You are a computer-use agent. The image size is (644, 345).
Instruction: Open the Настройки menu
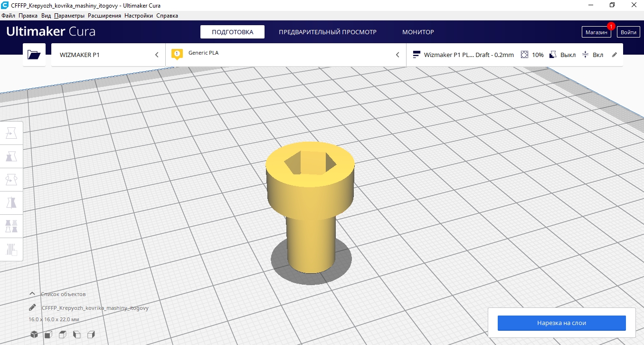pos(139,16)
